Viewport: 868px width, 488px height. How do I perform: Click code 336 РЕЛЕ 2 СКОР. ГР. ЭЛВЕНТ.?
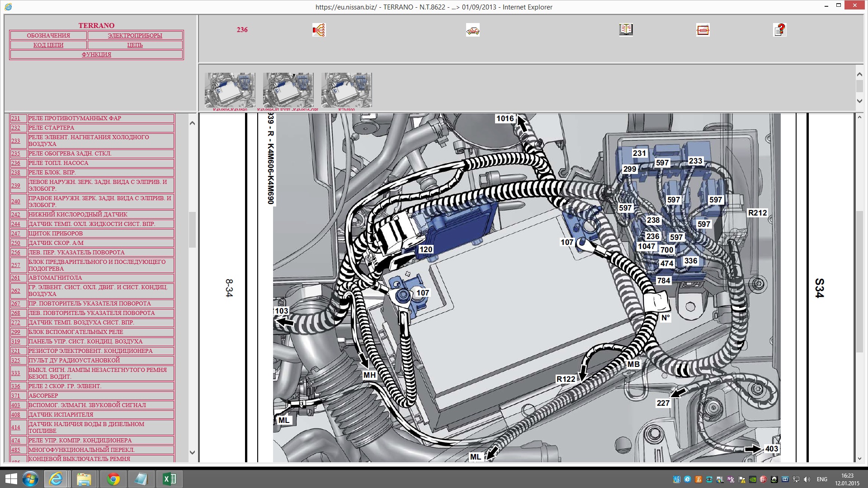pos(16,386)
